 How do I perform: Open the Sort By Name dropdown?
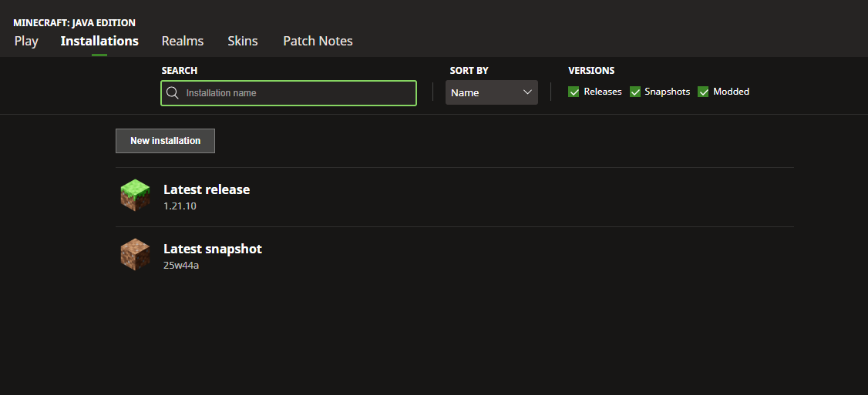pyautogui.click(x=491, y=92)
